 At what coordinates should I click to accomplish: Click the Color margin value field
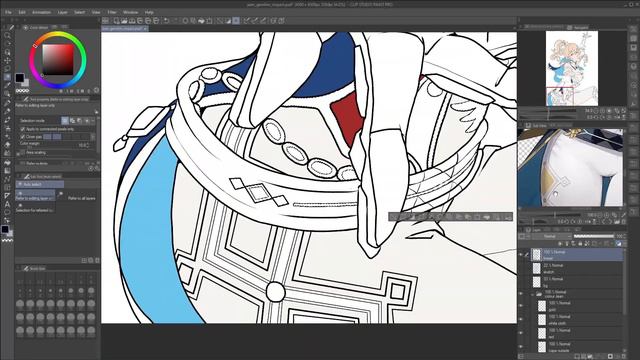[x=83, y=144]
